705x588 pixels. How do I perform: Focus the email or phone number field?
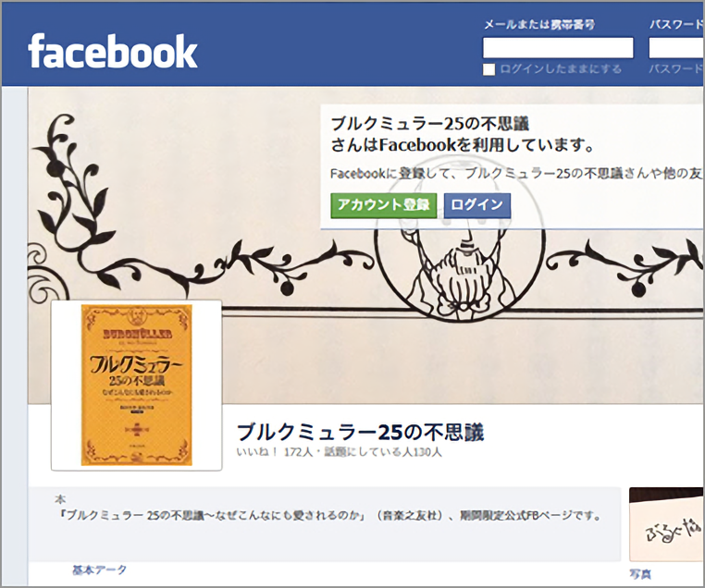558,48
